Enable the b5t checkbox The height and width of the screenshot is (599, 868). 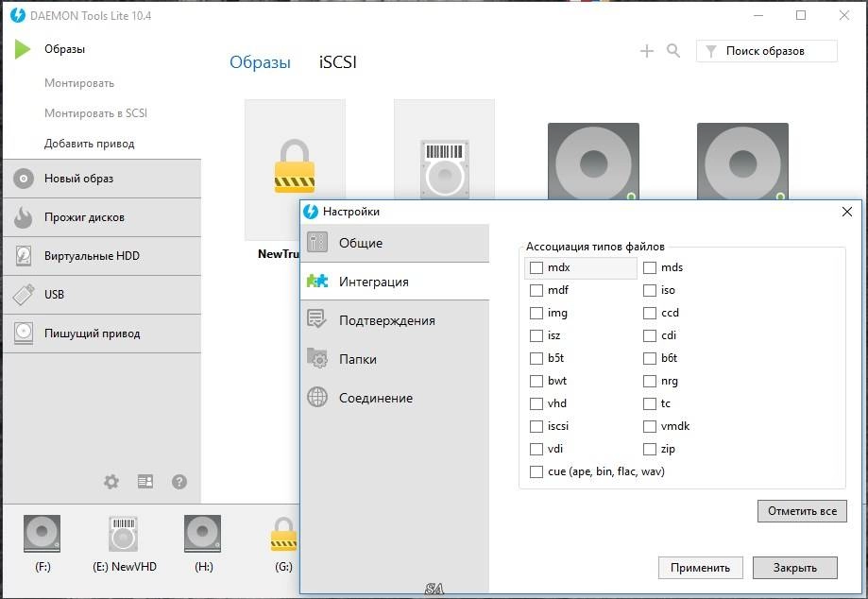point(536,359)
